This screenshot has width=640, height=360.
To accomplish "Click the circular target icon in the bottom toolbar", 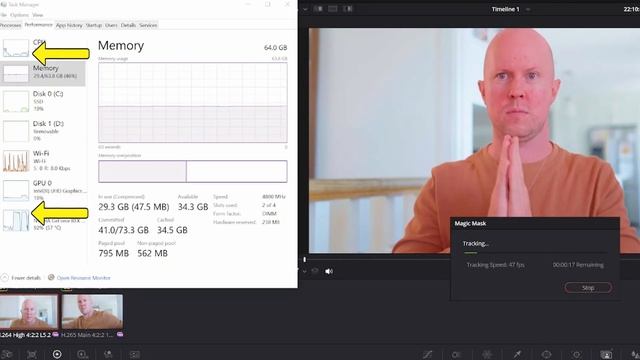I will click(57, 354).
